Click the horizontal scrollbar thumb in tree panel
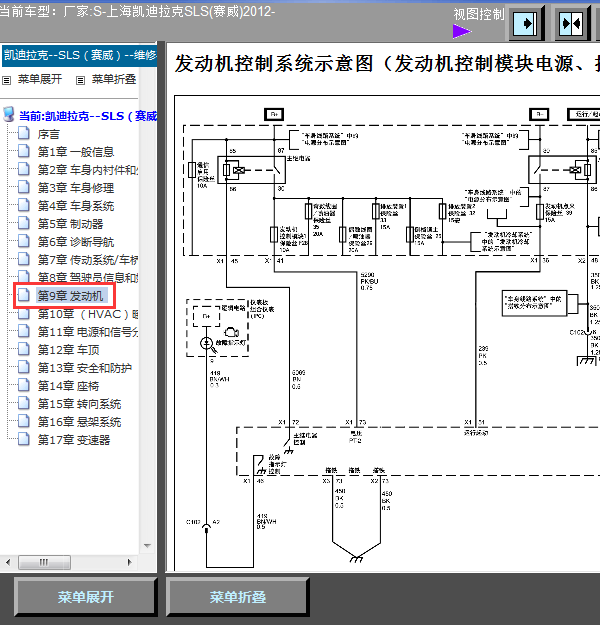The width and height of the screenshot is (600, 625). click(45, 562)
